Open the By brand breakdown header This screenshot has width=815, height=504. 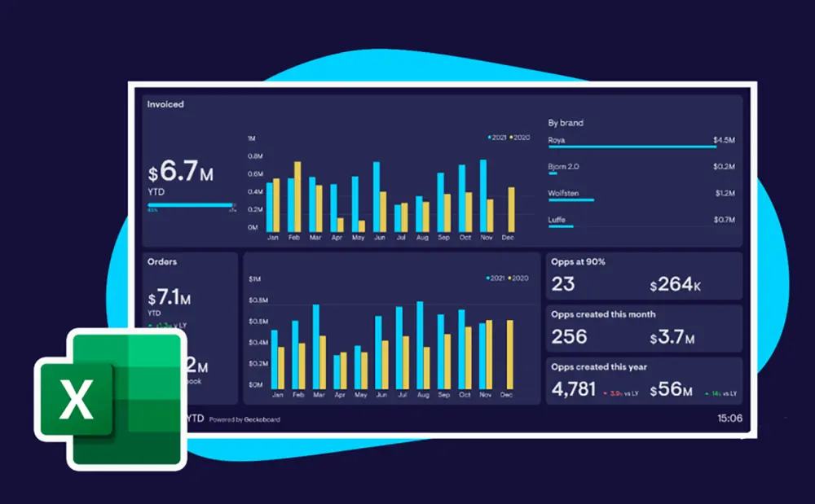(566, 123)
